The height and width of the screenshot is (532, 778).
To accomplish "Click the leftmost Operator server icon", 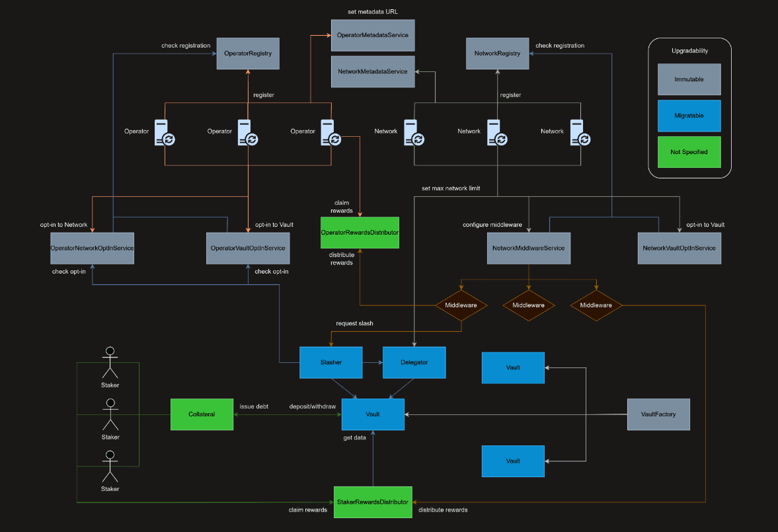I will coord(164,132).
